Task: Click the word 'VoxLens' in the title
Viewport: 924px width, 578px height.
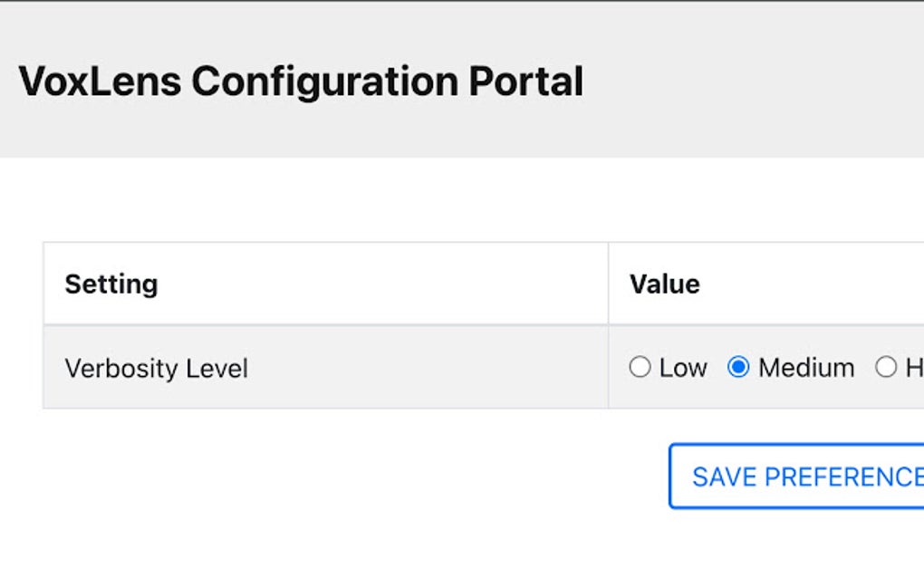Action: pos(100,82)
